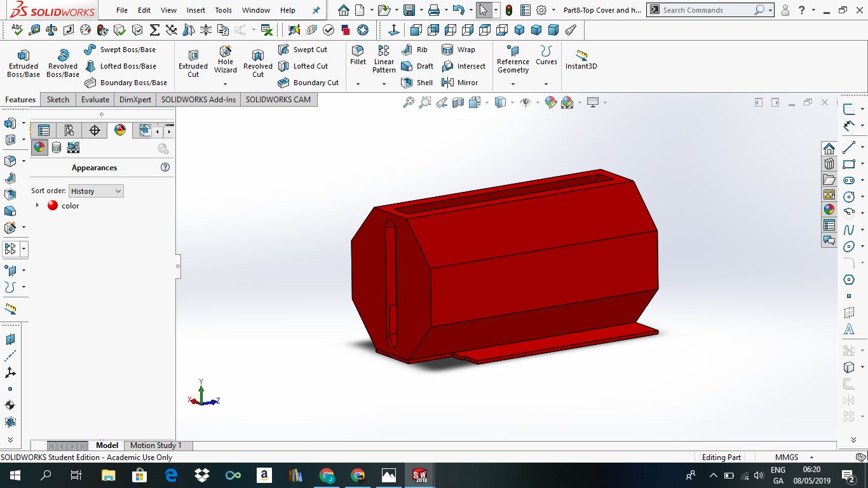Switch to the DimXpert tab
The height and width of the screenshot is (488, 868).
[x=135, y=100]
